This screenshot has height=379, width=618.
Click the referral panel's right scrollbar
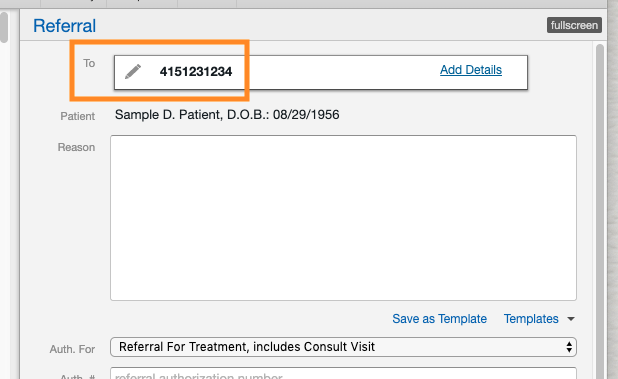(600, 211)
